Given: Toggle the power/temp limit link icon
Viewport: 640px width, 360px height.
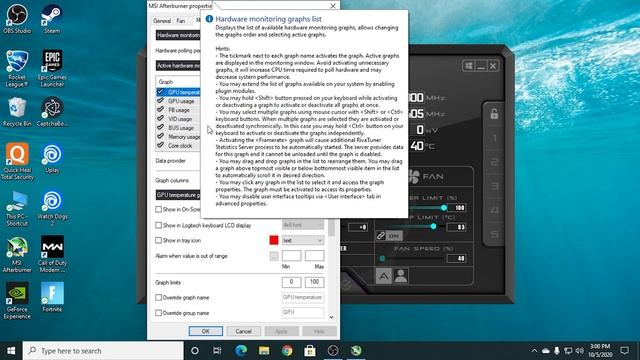Looking at the screenshot, I should pos(381,236).
